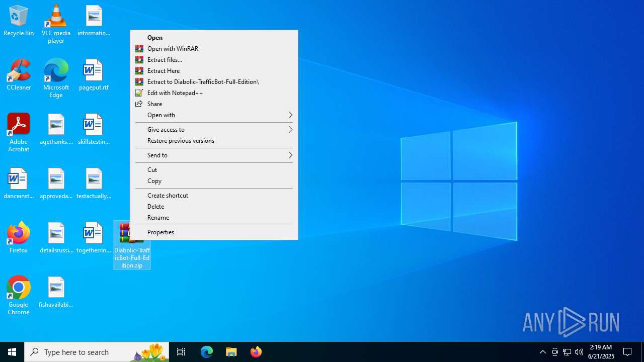Select the togetherrin... Word document icon

tap(94, 238)
